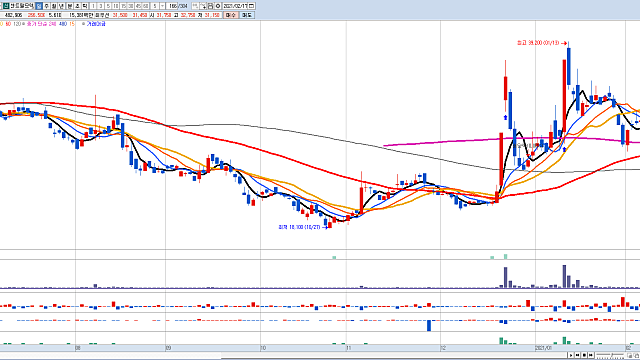Click the 10 month label on time axis
This screenshot has height=360, width=640.
click(263, 348)
